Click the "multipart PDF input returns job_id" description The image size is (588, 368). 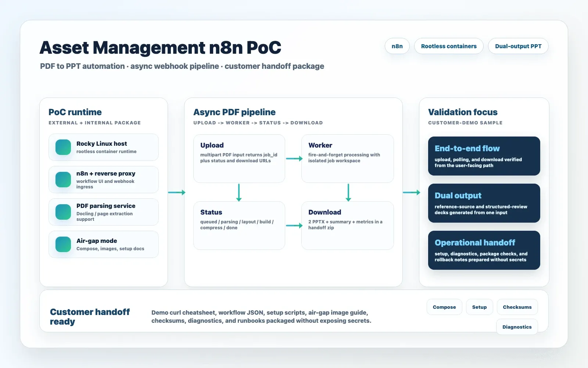pos(239,158)
